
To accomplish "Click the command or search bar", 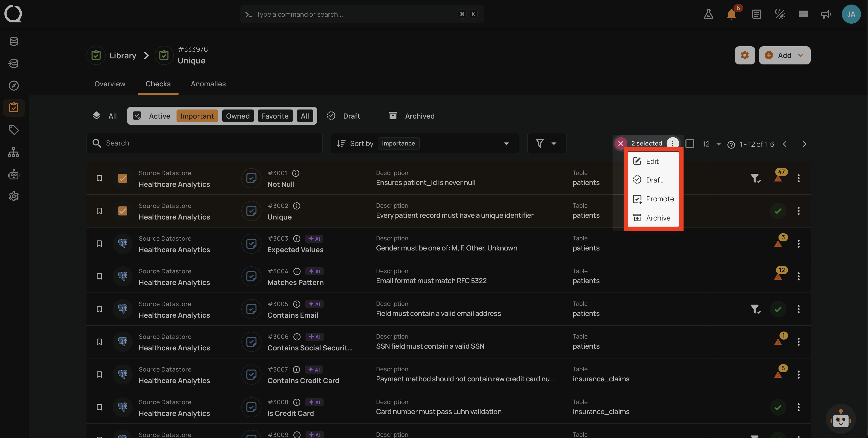I will point(362,14).
